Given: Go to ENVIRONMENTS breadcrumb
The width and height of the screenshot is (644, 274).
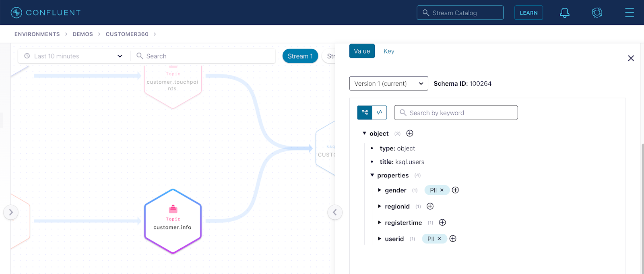Looking at the screenshot, I should pos(37,34).
